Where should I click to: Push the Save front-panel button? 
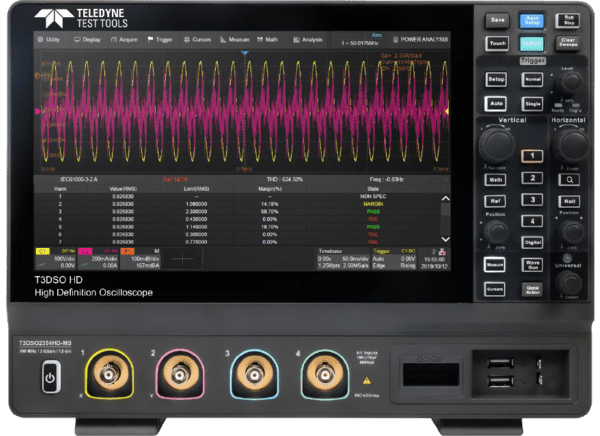[497, 20]
